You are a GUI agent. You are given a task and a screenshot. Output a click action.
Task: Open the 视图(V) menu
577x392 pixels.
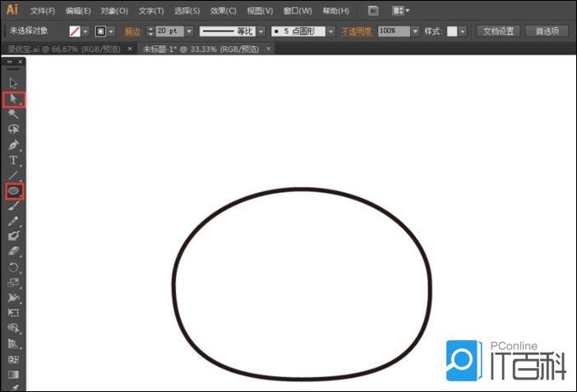point(260,11)
